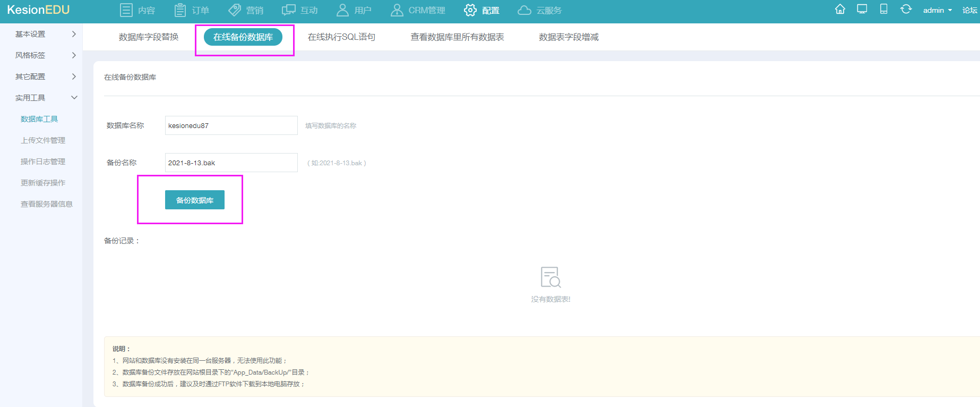Open the admin account dropdown
This screenshot has width=980, height=407.
[x=938, y=10]
